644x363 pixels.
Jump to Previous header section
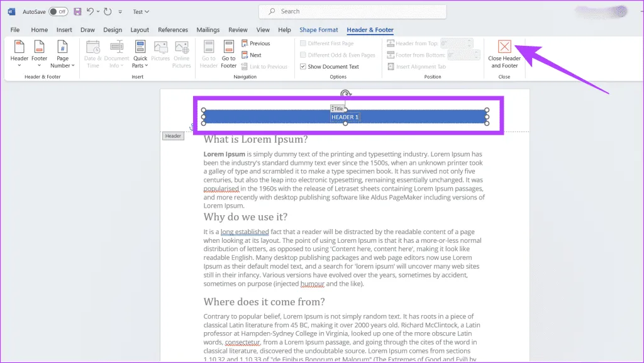coord(255,43)
